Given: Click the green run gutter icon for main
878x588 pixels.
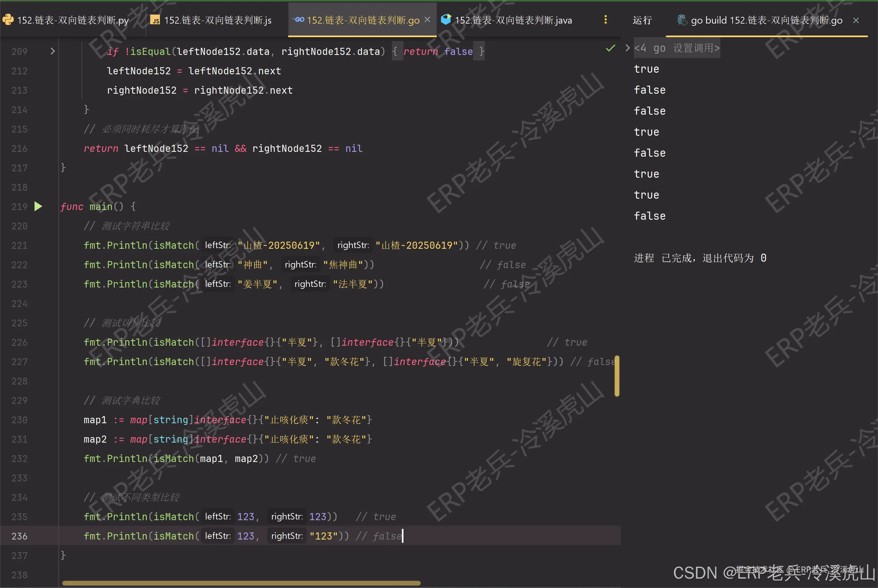Looking at the screenshot, I should tap(38, 206).
